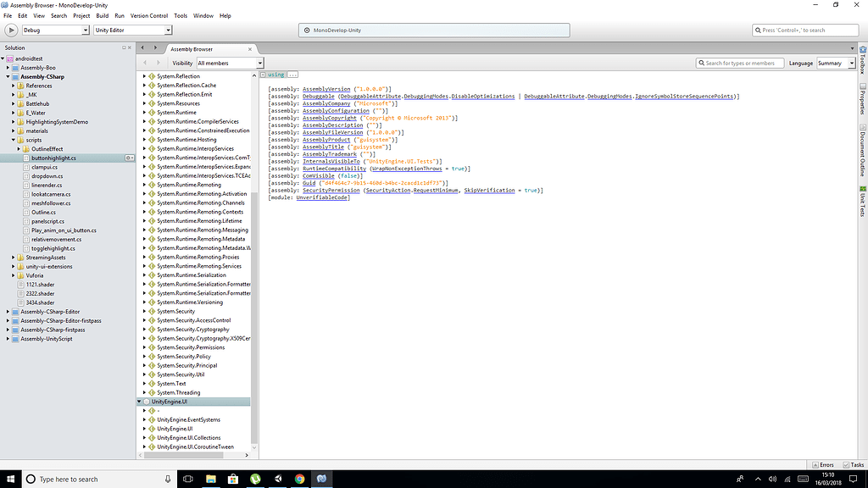
Task: Click the uTorrent icon in taskbar
Action: point(254,479)
